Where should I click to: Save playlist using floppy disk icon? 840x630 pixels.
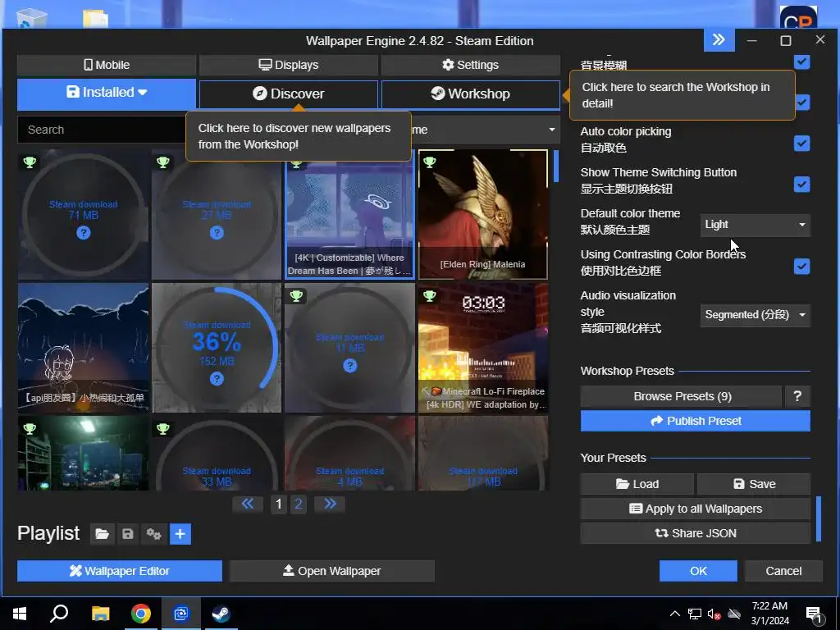point(127,534)
